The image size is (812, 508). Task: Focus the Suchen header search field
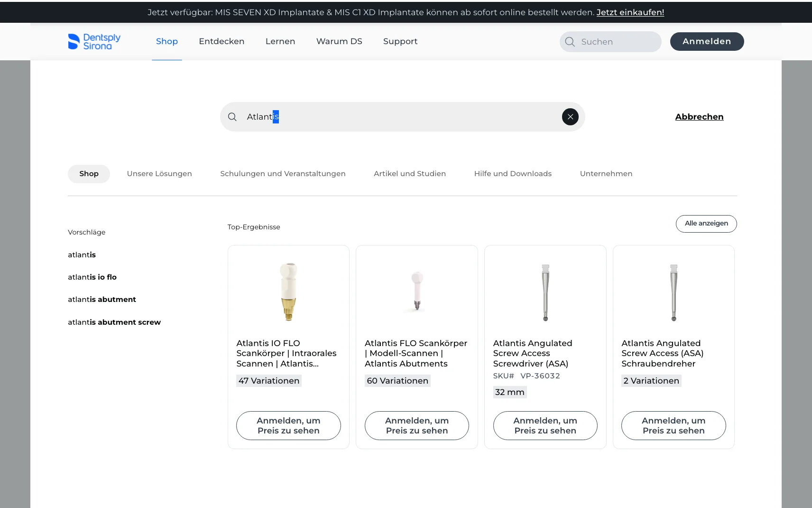tap(610, 42)
